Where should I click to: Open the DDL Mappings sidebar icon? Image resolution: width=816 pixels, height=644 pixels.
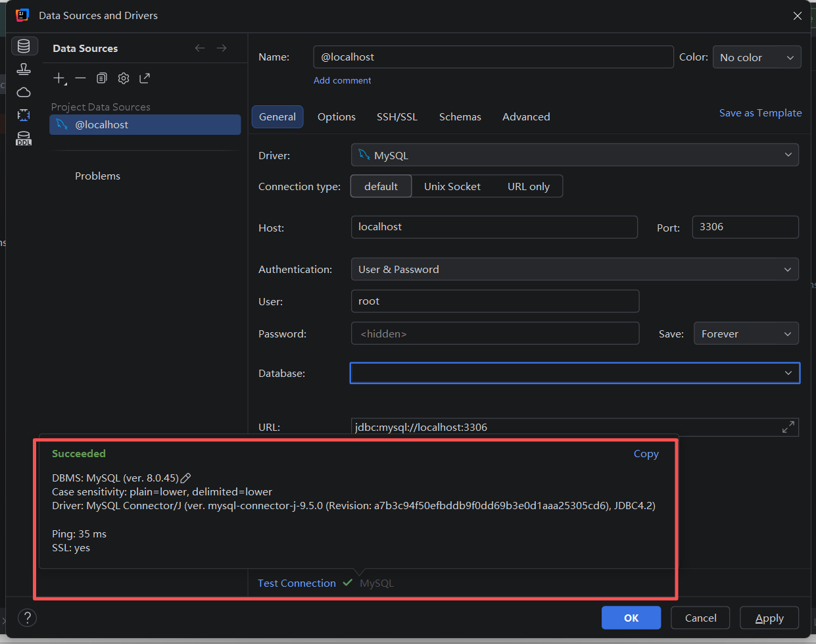(24, 138)
